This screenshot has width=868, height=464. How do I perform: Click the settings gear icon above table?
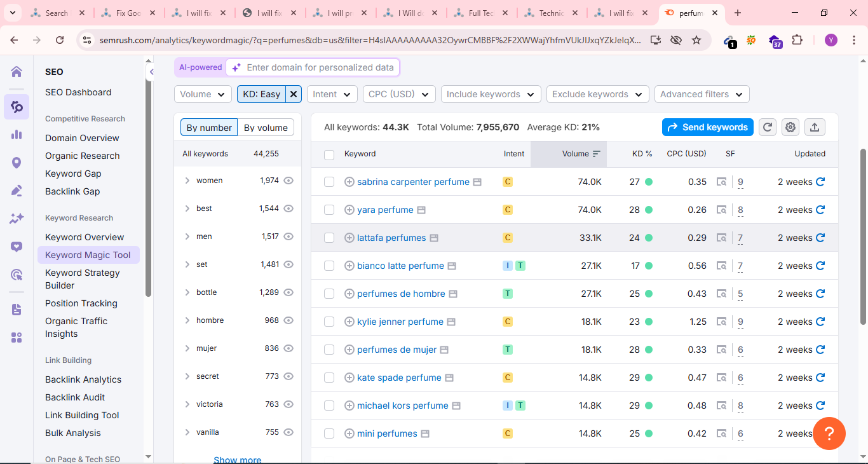790,127
